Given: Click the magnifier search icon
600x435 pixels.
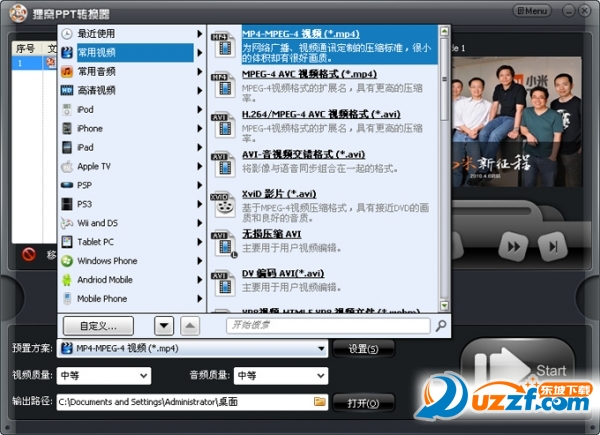Looking at the screenshot, I should 441,326.
